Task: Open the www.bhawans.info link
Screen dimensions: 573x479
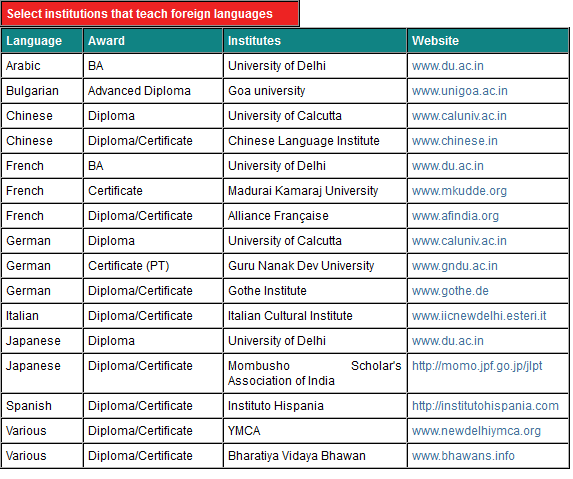Action: 463,456
